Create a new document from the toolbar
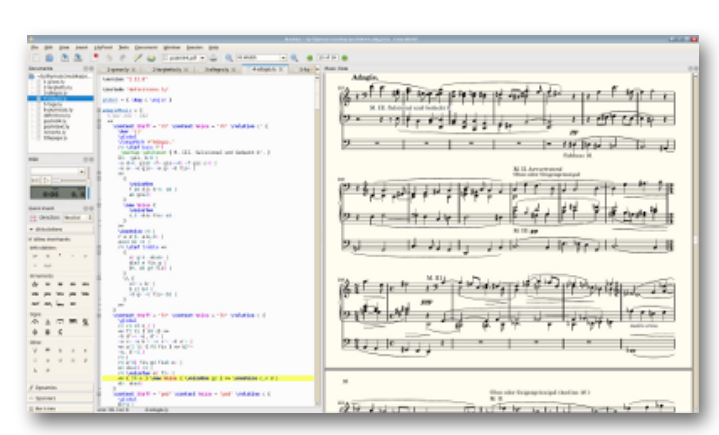 36,58
